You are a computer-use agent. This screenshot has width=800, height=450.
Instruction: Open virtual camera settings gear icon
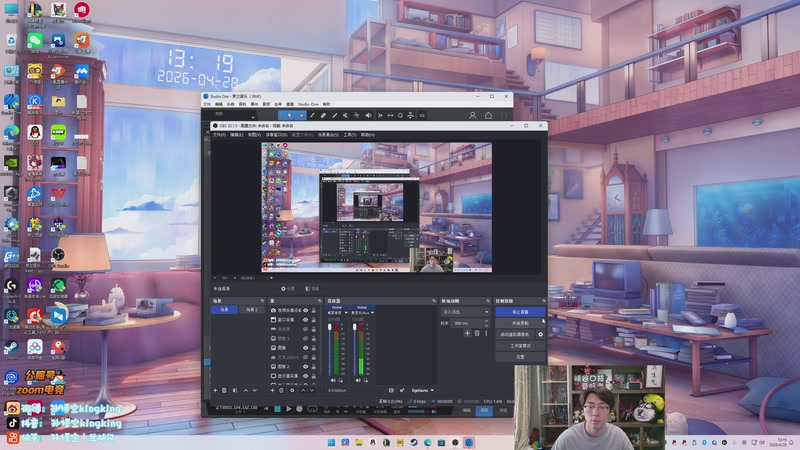[x=540, y=334]
